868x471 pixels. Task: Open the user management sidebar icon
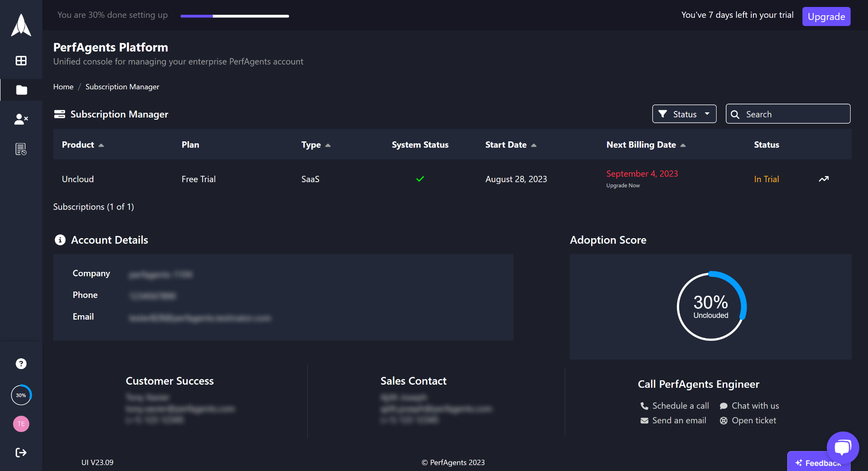21,119
